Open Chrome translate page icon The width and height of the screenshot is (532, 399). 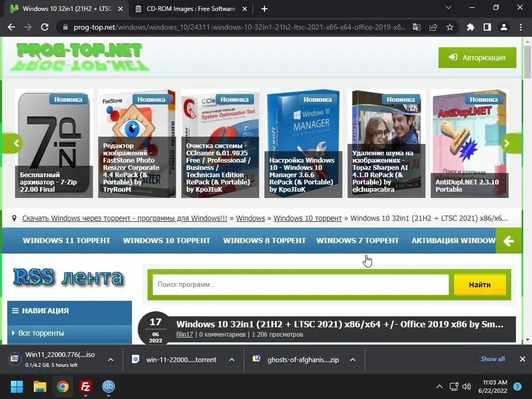[417, 27]
